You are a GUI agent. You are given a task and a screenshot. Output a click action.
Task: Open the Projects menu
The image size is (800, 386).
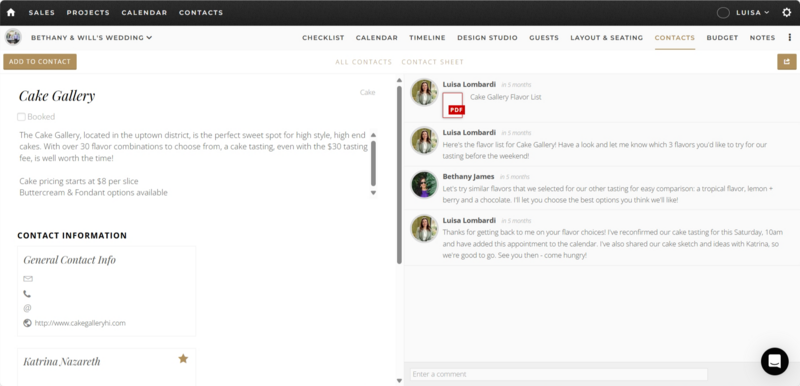(88, 13)
